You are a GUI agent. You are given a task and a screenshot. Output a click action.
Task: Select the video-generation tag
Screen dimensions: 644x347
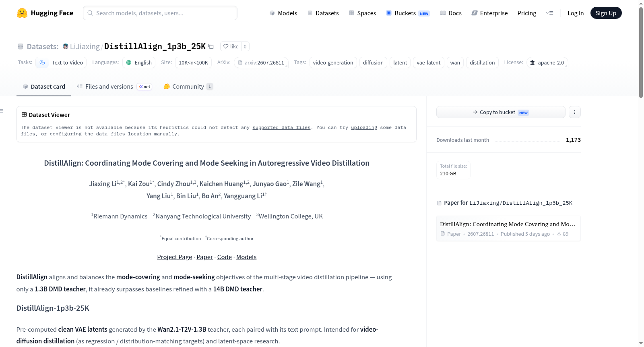click(x=333, y=62)
